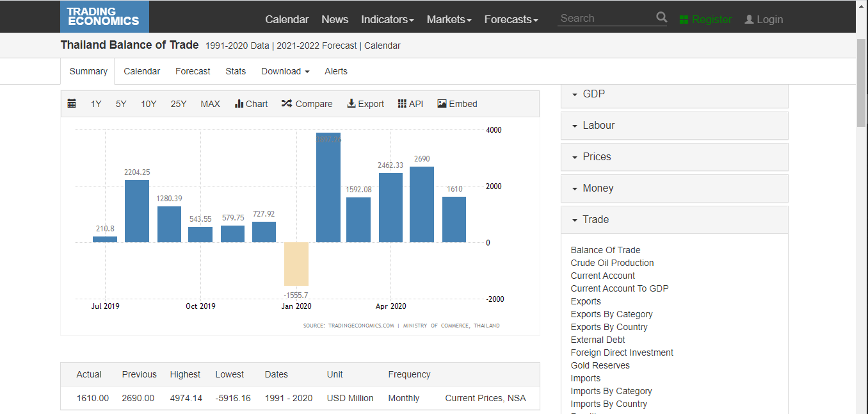Image resolution: width=868 pixels, height=414 pixels.
Task: Open the Chart type bar icon
Action: pyautogui.click(x=239, y=104)
